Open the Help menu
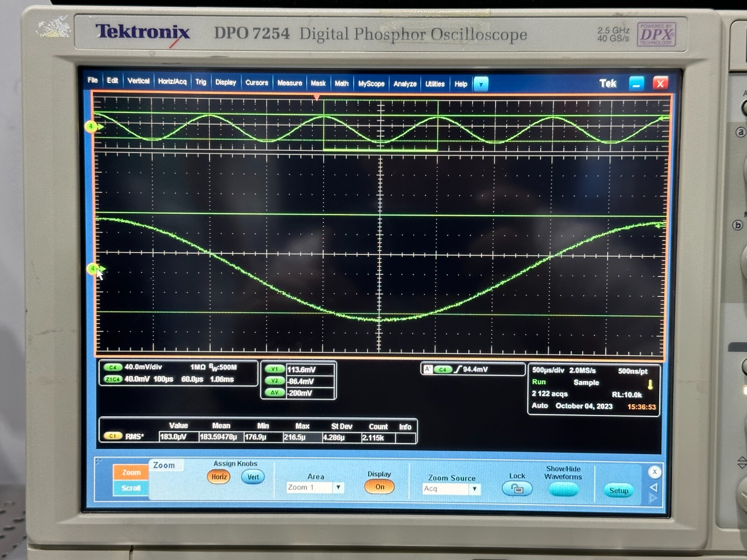This screenshot has width=747, height=560. (461, 84)
